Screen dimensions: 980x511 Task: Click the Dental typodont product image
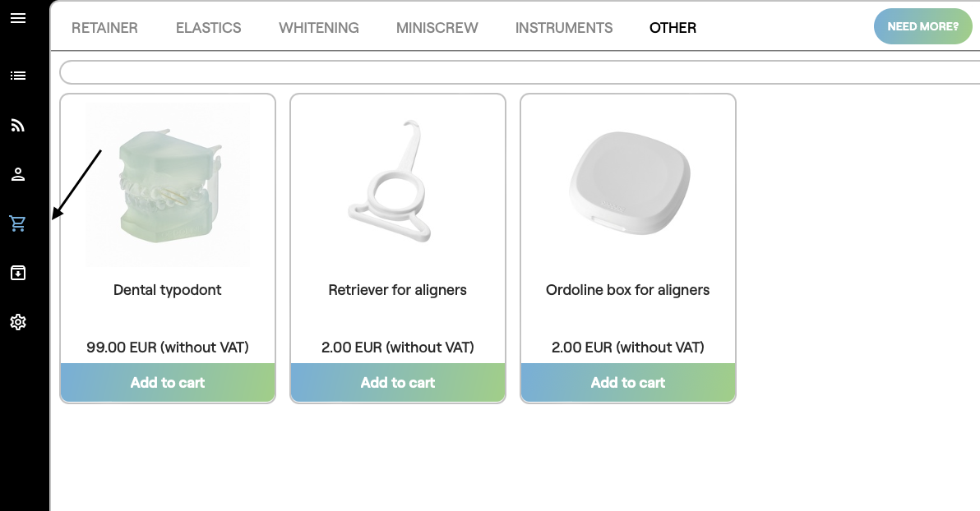click(x=168, y=186)
